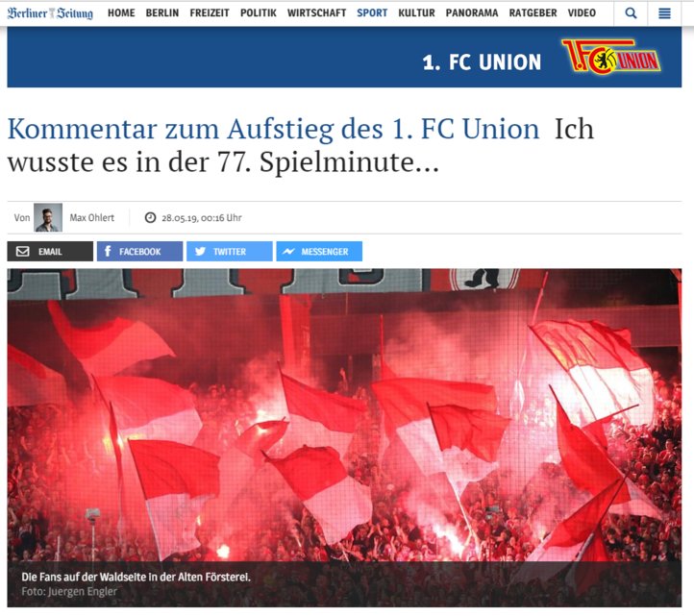694x616 pixels.
Task: Open the Max Ohlert author link
Action: (x=91, y=218)
